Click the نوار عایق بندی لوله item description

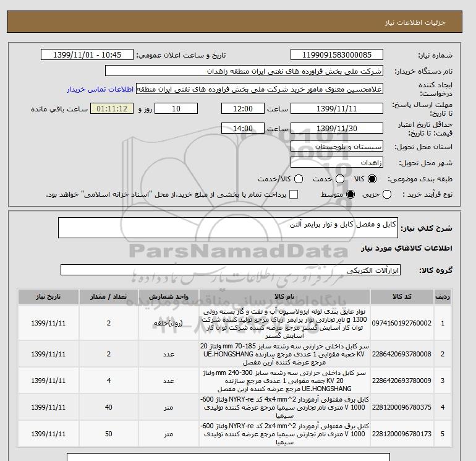click(284, 324)
